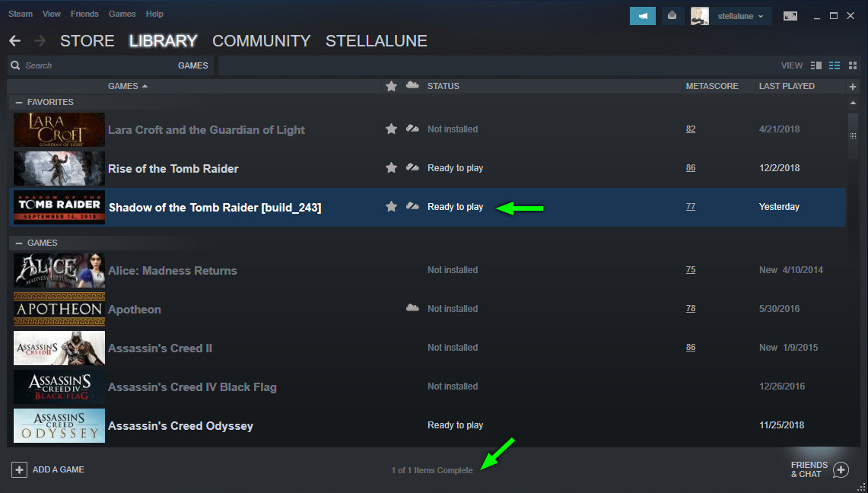This screenshot has height=493, width=868.
Task: Collapse the FAVORITES category
Action: coord(19,102)
